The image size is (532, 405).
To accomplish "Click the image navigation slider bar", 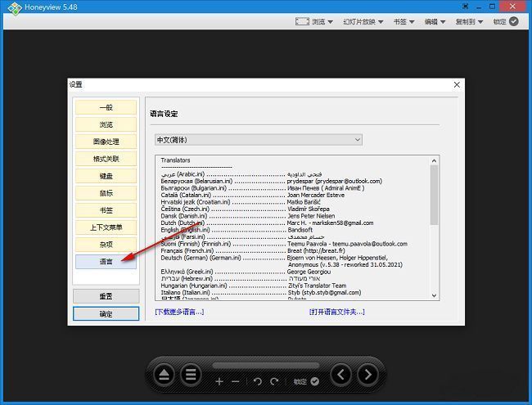I will [265, 365].
